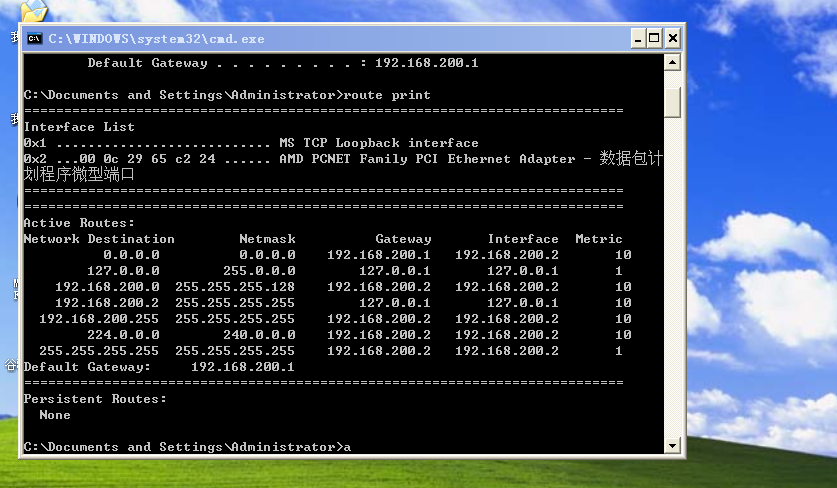This screenshot has height=488, width=837.
Task: Click gateway 192.168.200.1 in the 0.0.0.0 row
Action: coord(379,255)
